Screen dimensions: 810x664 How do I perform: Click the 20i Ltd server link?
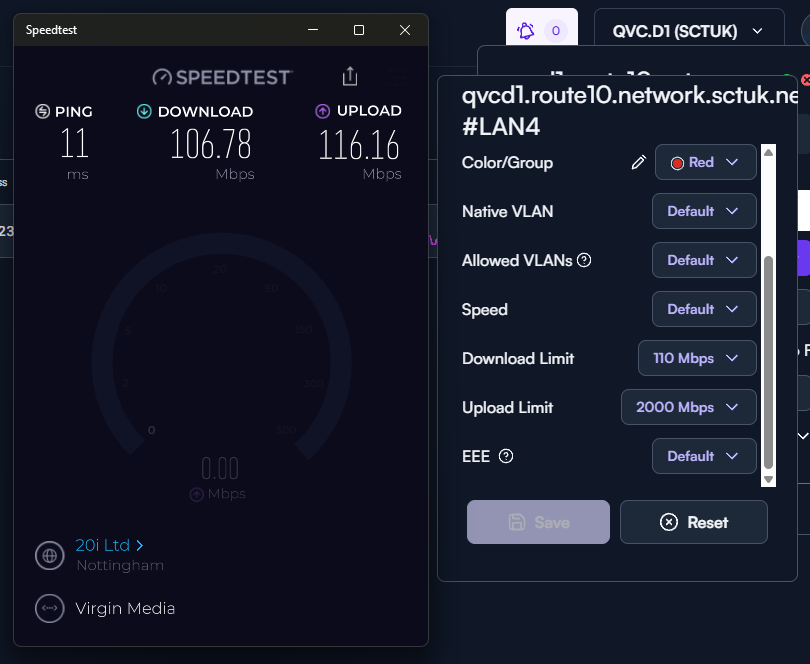(x=109, y=546)
